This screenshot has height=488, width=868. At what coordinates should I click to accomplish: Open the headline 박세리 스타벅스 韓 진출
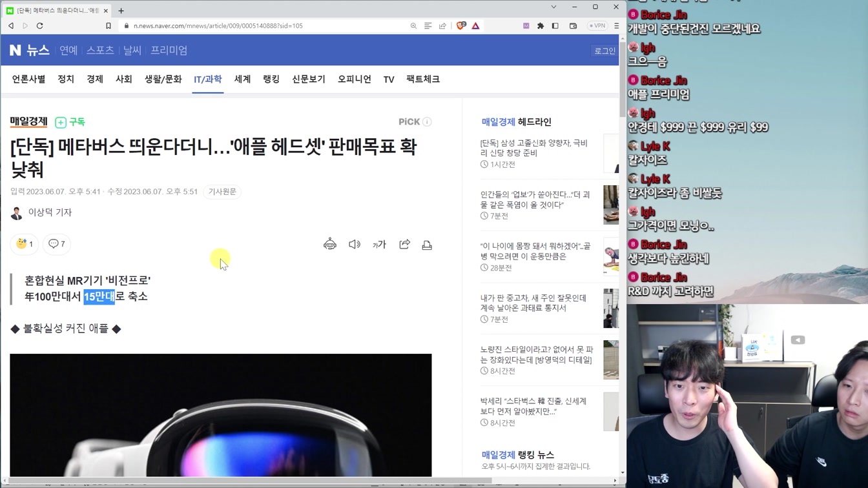click(533, 406)
